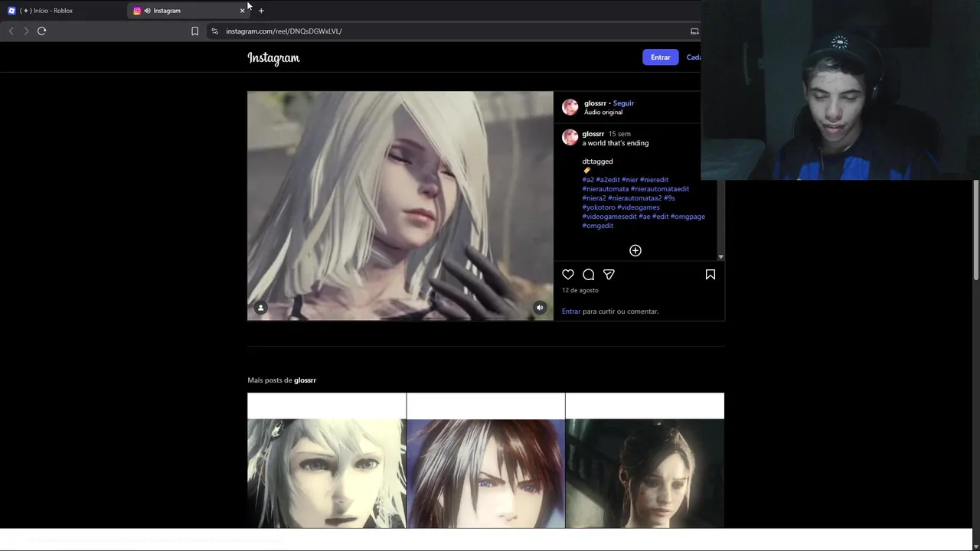980x551 pixels.
Task: Open a new browser tab
Action: 261,11
